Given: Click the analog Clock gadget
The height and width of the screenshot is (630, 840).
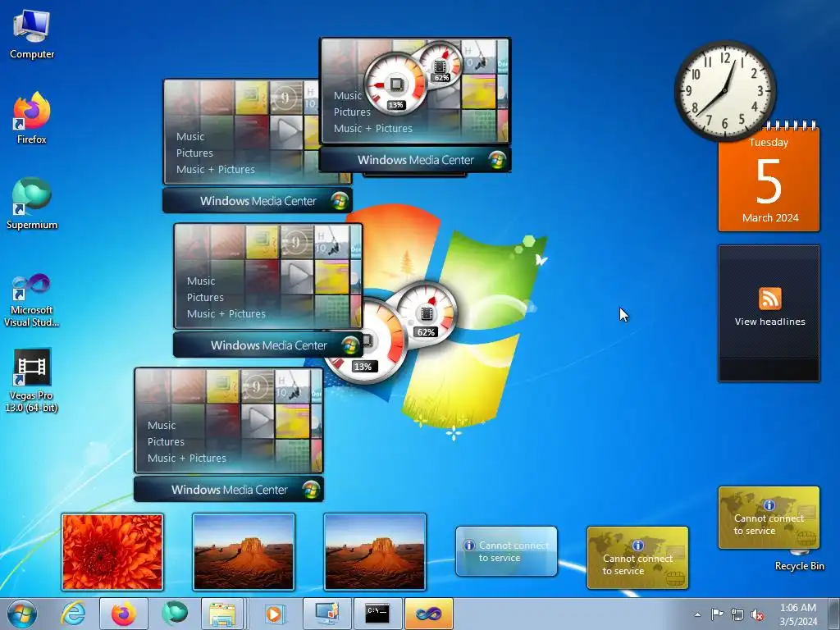Looking at the screenshot, I should click(725, 90).
